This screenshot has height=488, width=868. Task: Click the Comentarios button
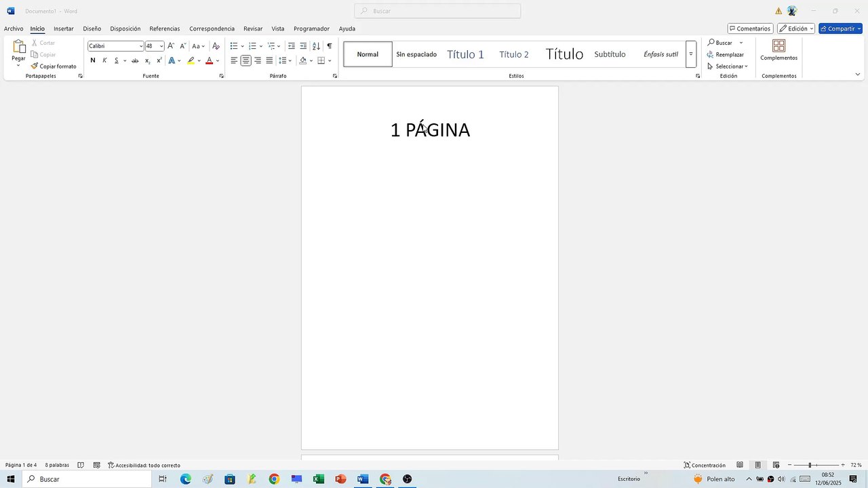pyautogui.click(x=750, y=28)
